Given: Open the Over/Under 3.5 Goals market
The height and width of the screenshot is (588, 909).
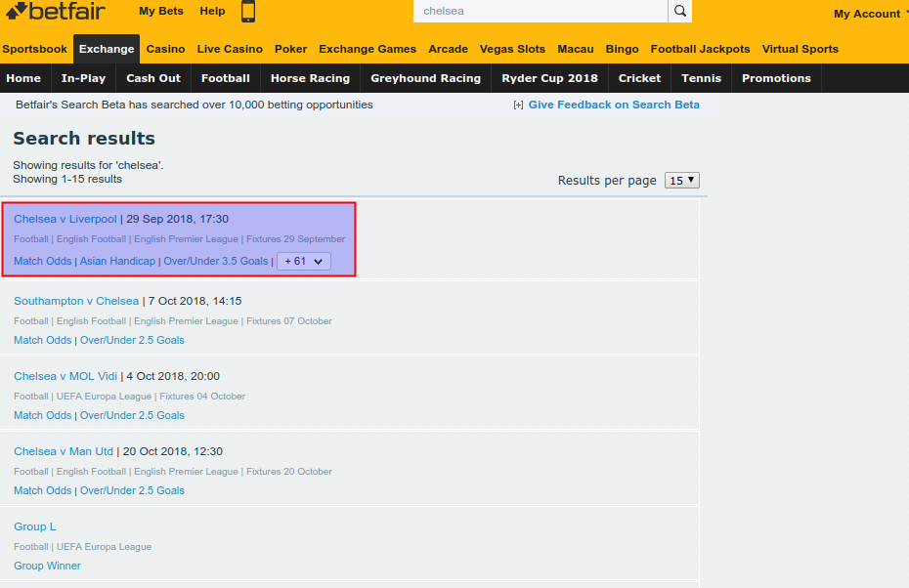Looking at the screenshot, I should (216, 261).
